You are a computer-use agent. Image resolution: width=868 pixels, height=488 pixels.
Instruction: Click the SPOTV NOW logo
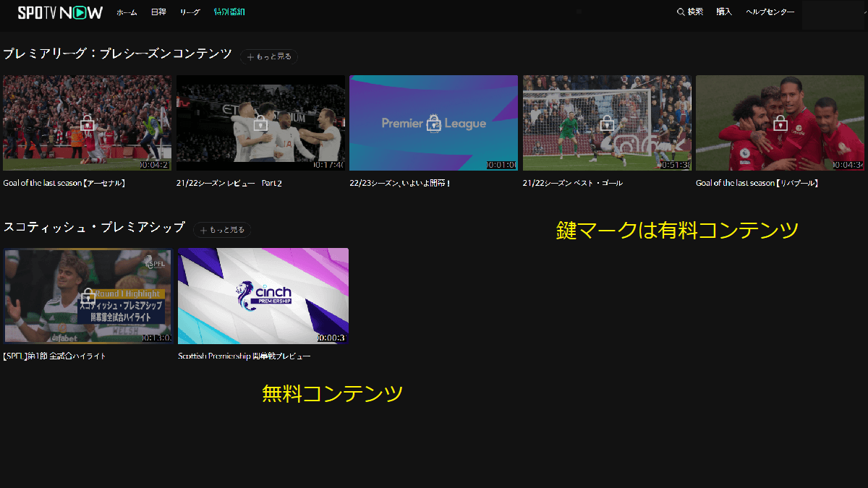(60, 12)
